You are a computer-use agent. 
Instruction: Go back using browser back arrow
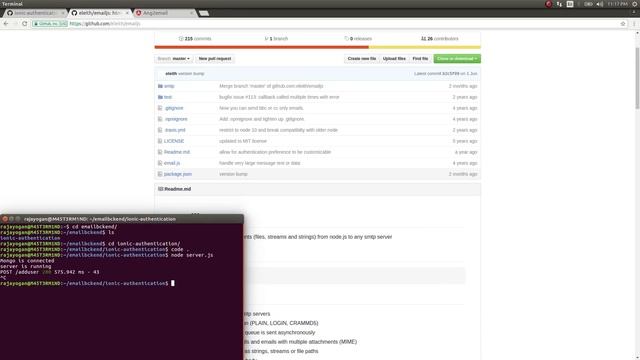[6, 24]
